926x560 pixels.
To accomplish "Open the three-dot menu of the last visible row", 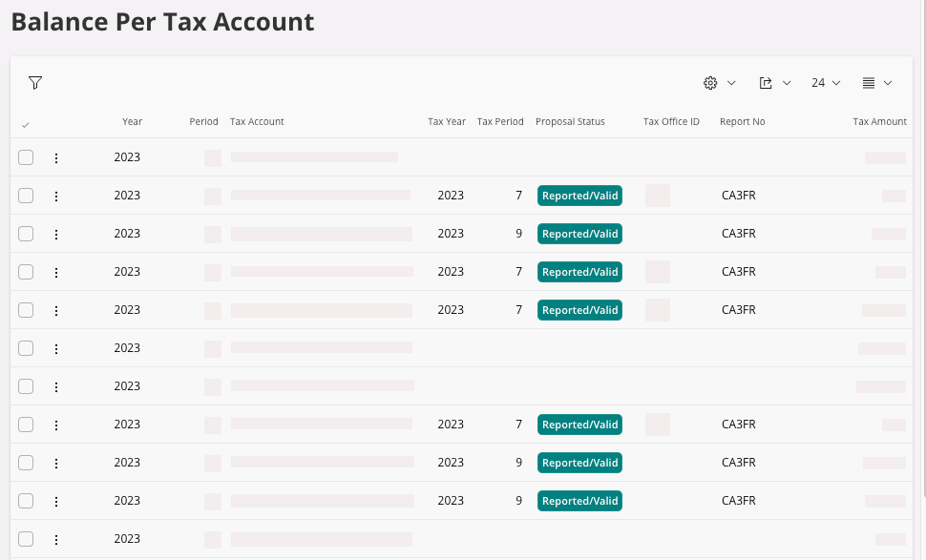I will click(x=56, y=539).
